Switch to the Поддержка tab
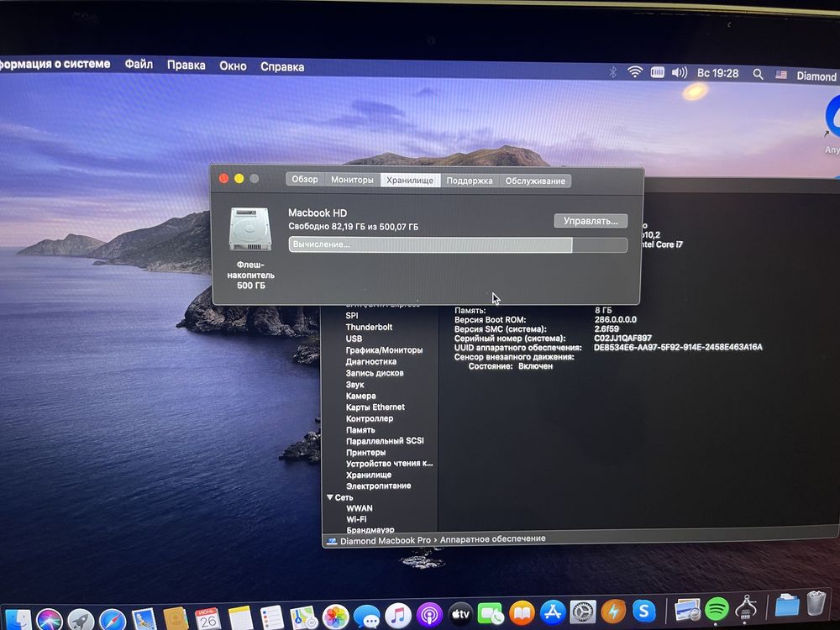 point(470,181)
